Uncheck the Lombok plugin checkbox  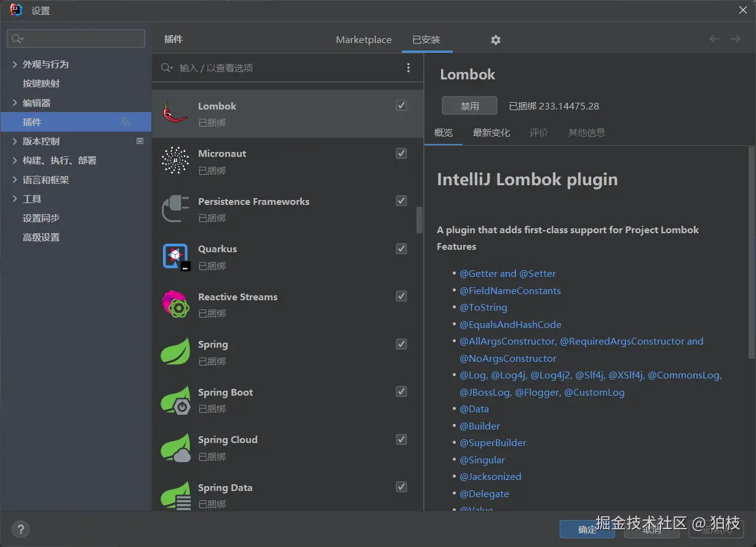402,106
